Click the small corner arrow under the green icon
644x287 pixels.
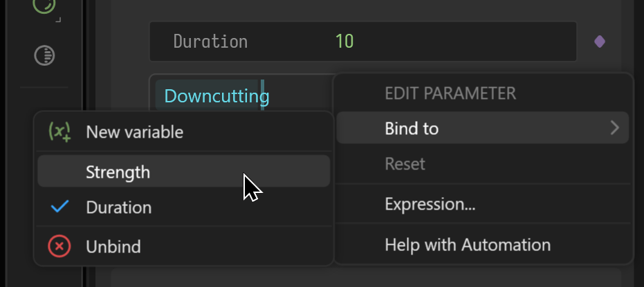[58, 19]
